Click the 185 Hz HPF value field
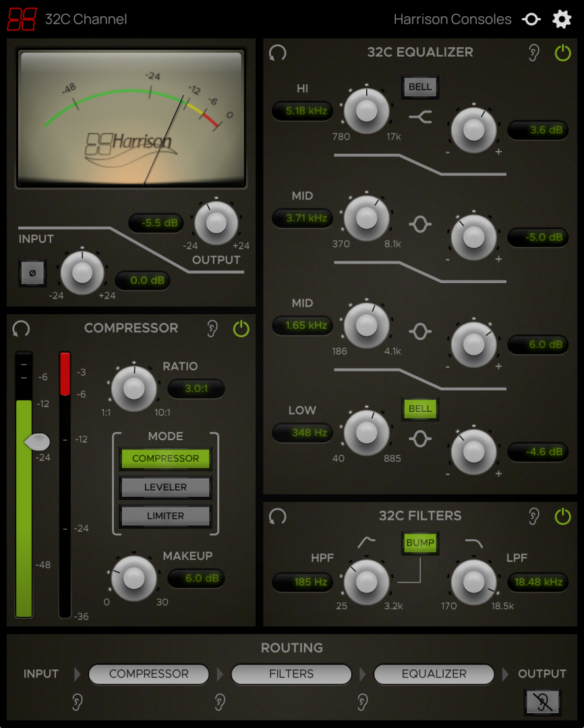 [303, 582]
